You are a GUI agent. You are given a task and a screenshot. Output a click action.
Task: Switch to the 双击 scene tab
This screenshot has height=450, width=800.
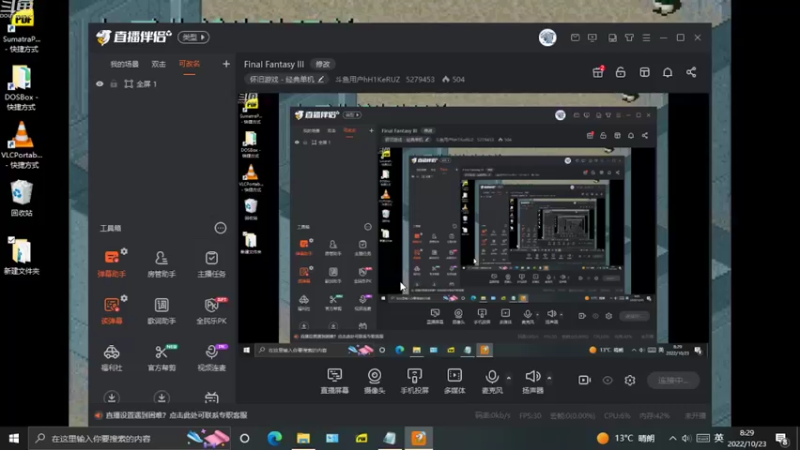pyautogui.click(x=159, y=64)
